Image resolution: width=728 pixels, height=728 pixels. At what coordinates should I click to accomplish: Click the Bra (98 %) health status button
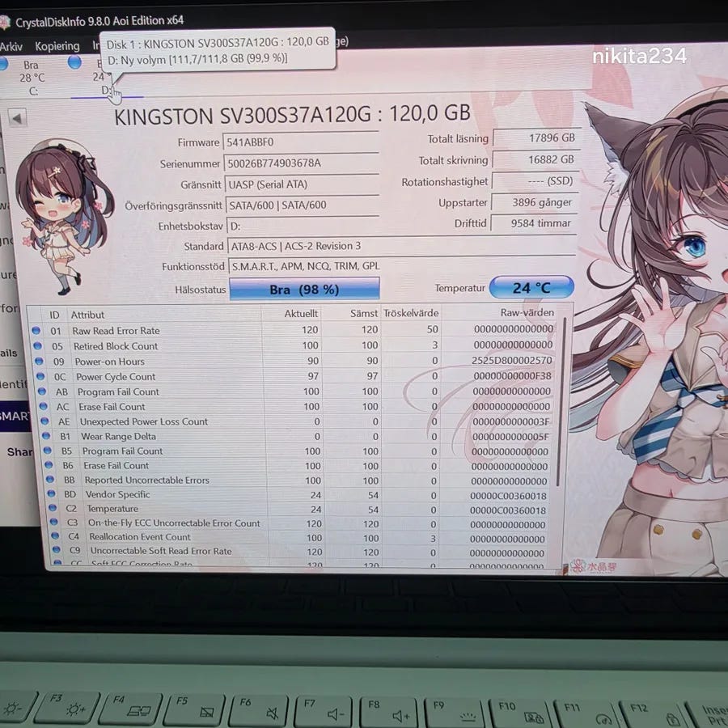(305, 290)
